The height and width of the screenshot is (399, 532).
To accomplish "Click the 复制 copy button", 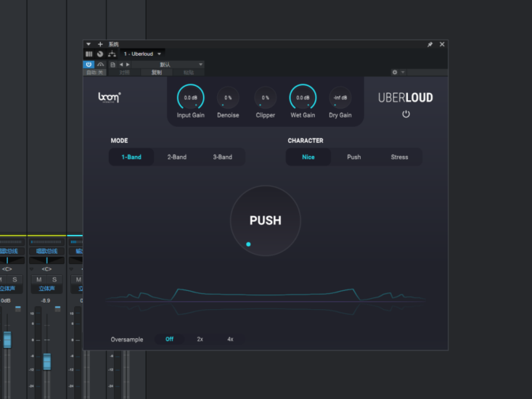I will click(x=157, y=73).
